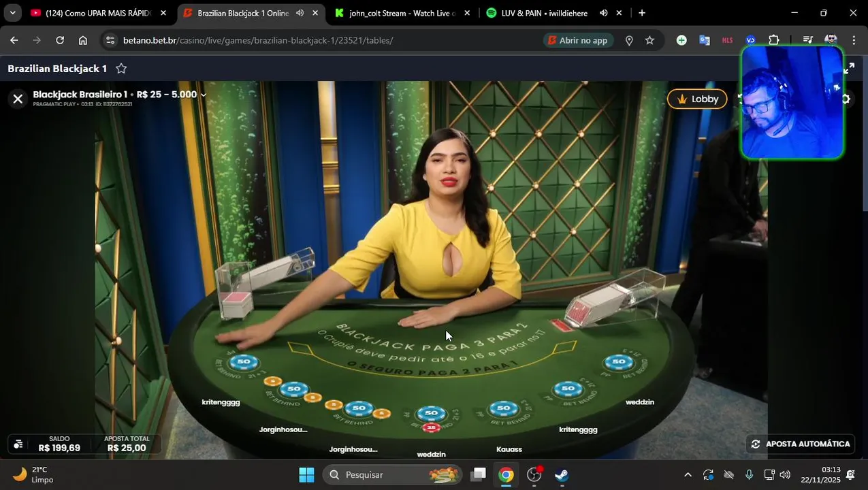Viewport: 868px width, 490px height.
Task: Click the APOSTA TOTAL R$ 25,00 display
Action: tap(127, 444)
